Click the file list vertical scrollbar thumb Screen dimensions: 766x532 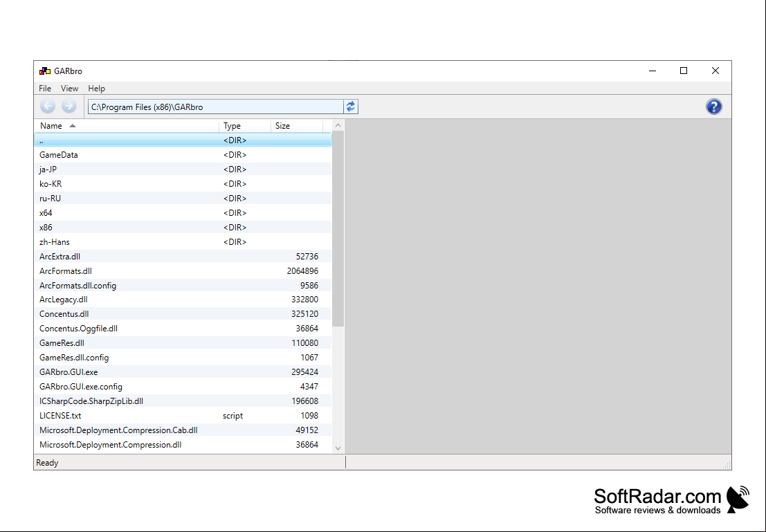338,228
